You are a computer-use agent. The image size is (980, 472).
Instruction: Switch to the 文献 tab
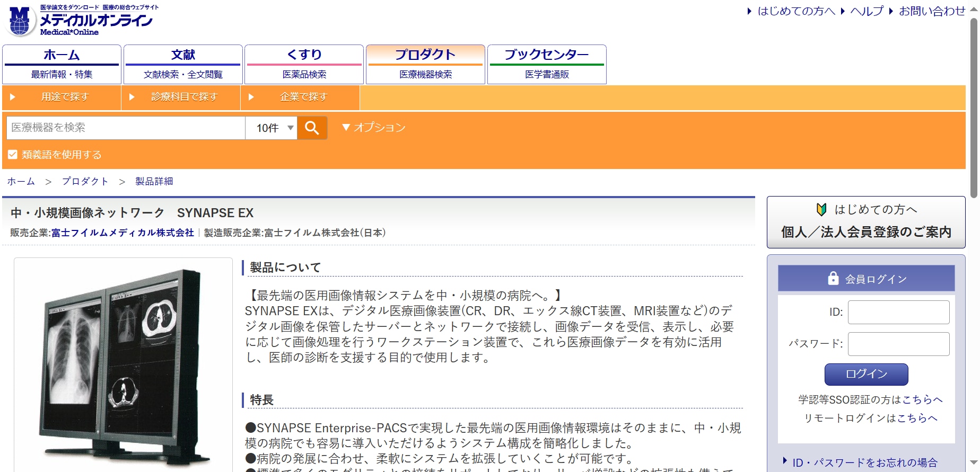coord(183,64)
